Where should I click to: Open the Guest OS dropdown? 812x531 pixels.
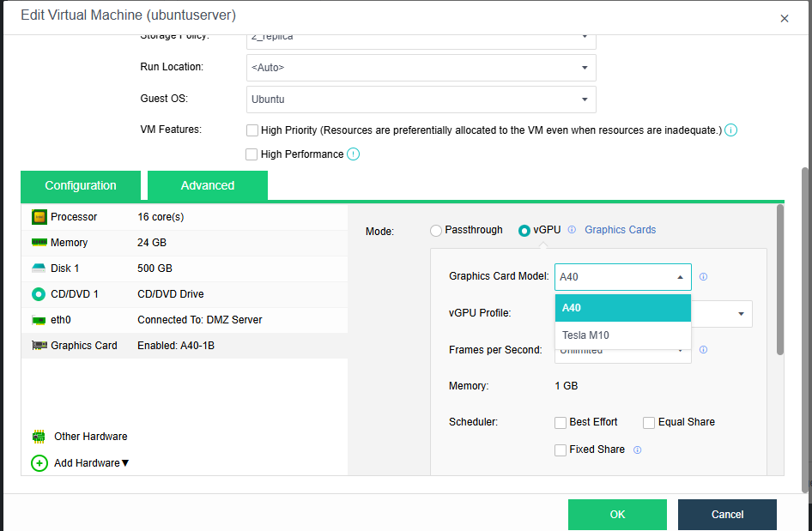pos(421,100)
